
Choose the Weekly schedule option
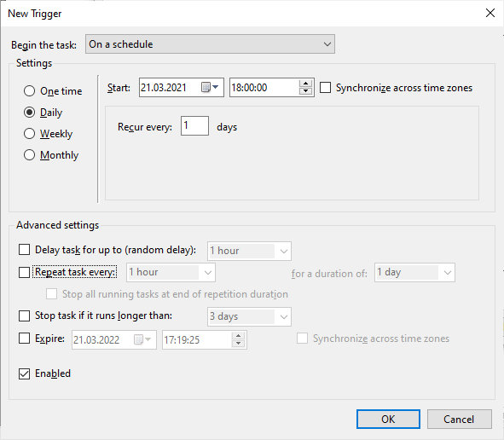(x=29, y=133)
